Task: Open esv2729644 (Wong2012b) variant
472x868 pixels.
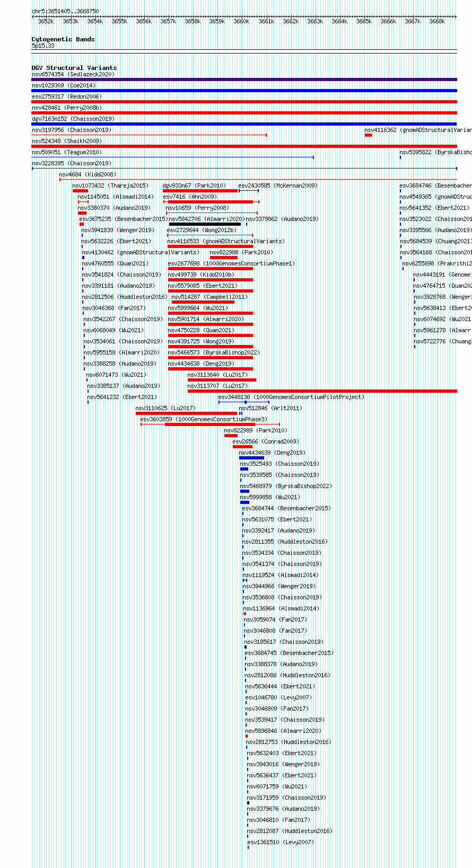Action: click(x=202, y=230)
